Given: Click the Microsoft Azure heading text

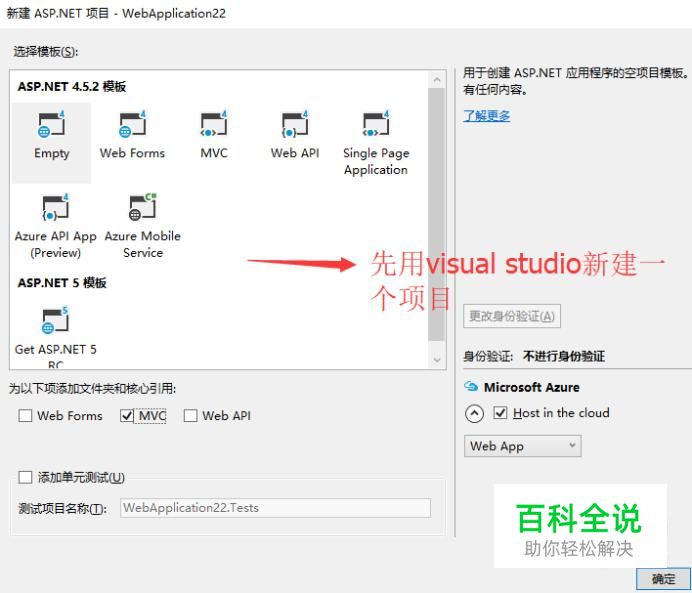Looking at the screenshot, I should coord(532,387).
